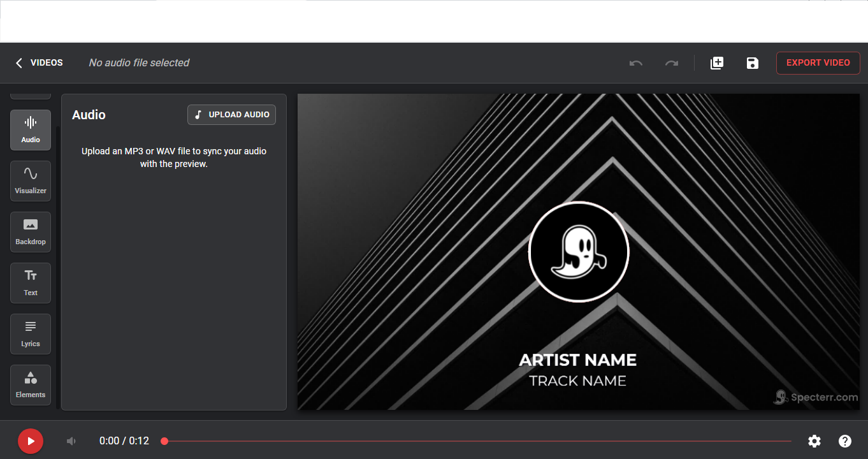Save the project with floppy icon
This screenshot has width=868, height=459.
coord(753,63)
